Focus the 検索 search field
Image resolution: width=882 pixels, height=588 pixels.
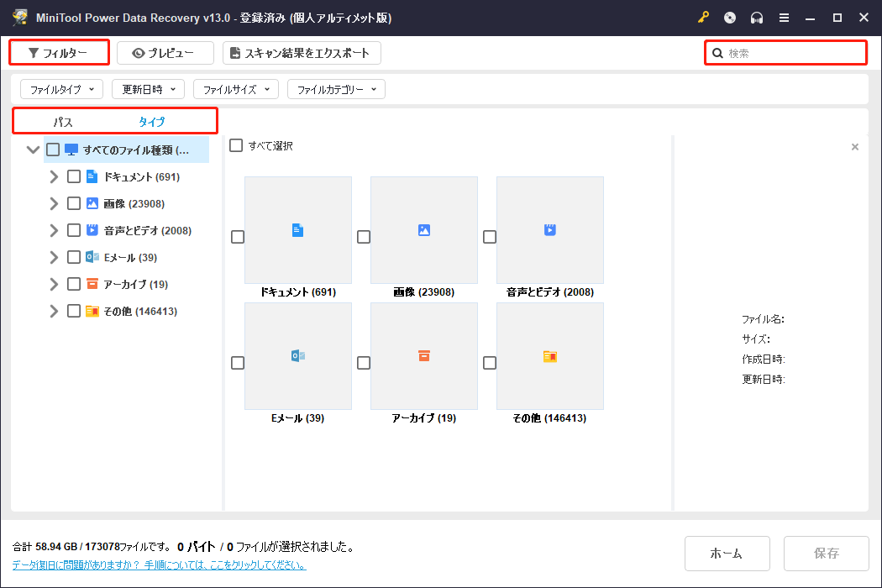click(x=785, y=53)
